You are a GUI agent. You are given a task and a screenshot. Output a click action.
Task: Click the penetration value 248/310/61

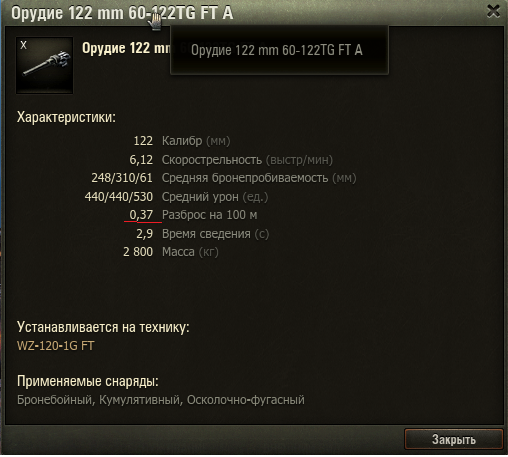(122, 178)
